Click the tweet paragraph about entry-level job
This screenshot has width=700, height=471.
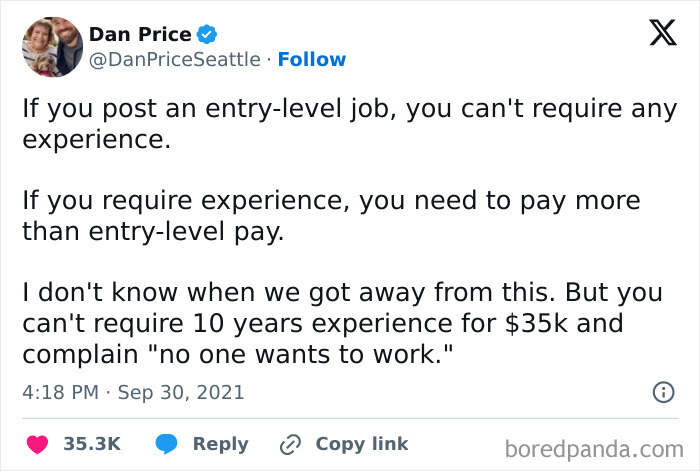(342, 124)
